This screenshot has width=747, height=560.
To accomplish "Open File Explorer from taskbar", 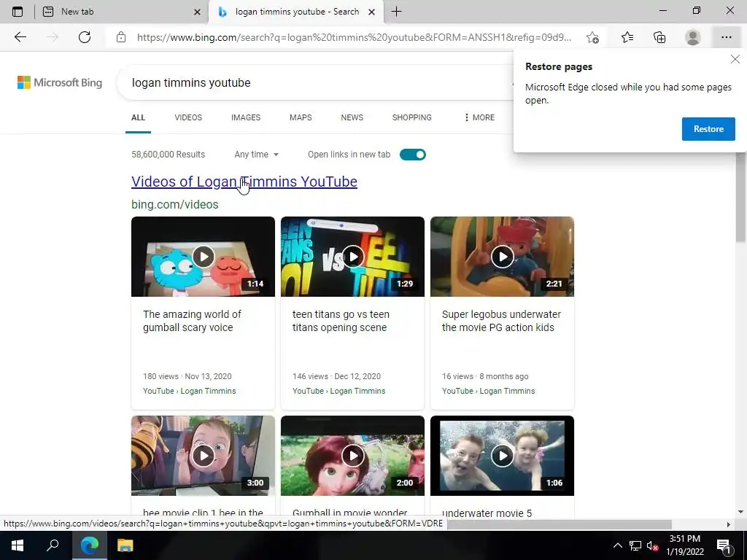I will [125, 545].
